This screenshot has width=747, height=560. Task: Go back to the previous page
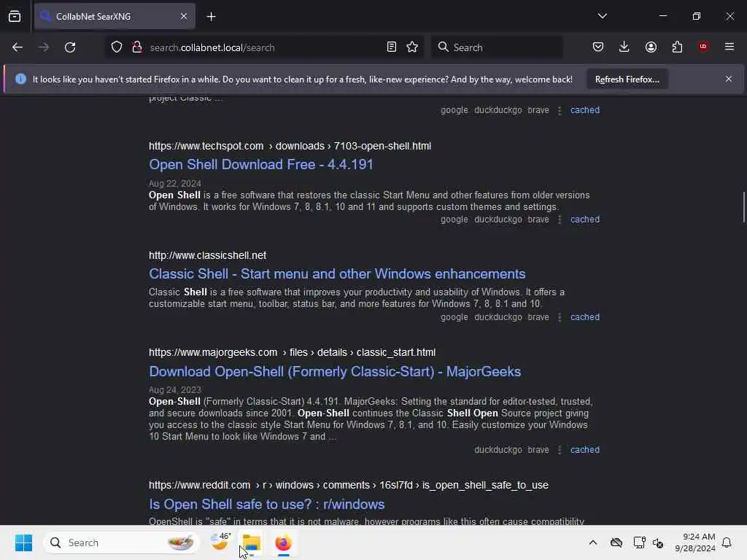click(18, 47)
